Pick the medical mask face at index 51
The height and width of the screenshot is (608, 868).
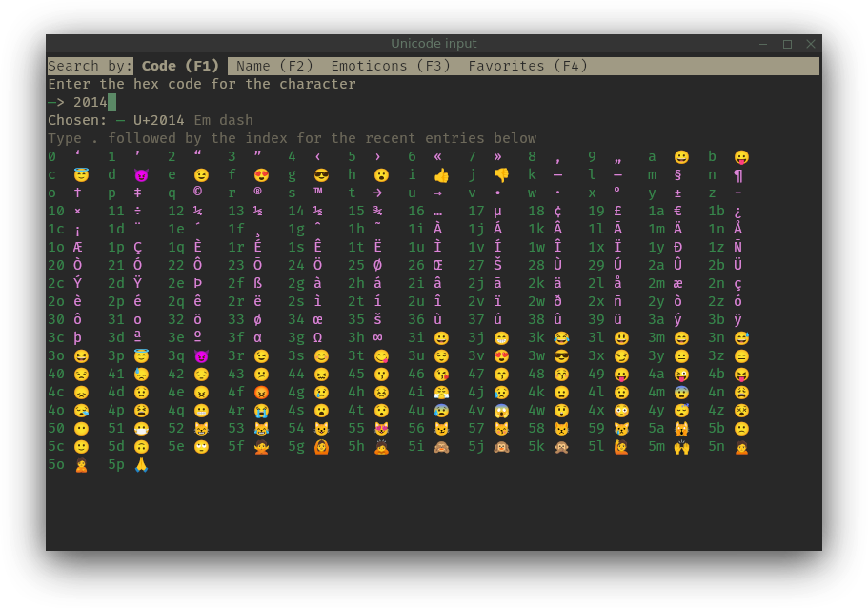141,429
